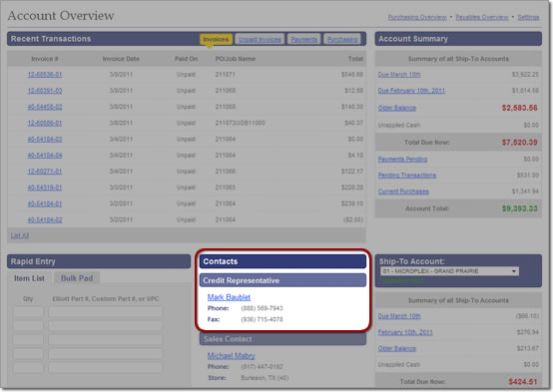Open invoice 12-60271-01
553x392 pixels.
[45, 172]
